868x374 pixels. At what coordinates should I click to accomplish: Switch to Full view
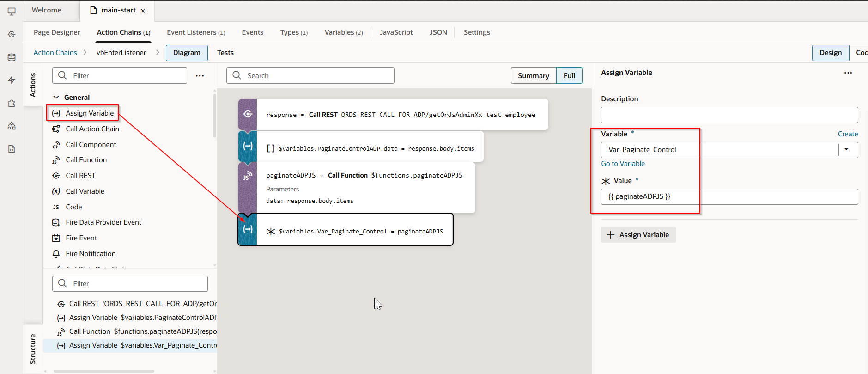coord(569,76)
